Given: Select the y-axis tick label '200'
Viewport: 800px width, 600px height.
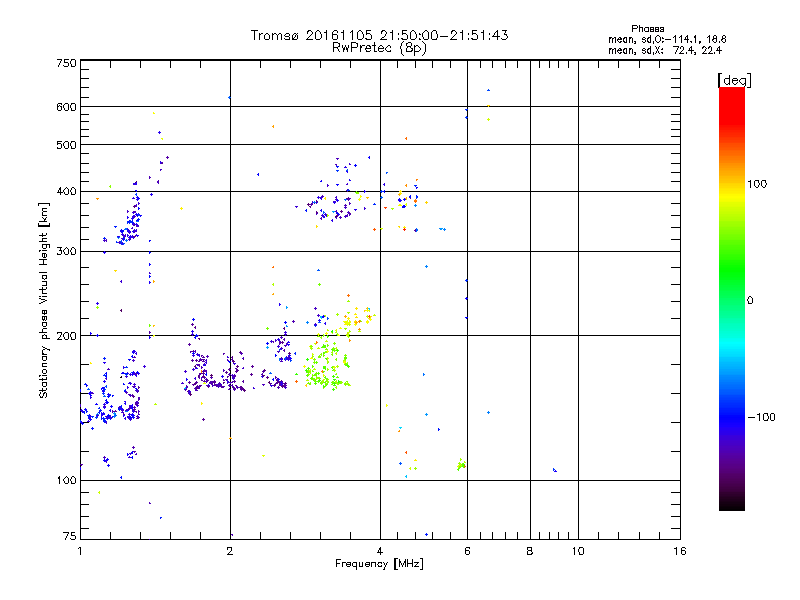Looking at the screenshot, I should 66,336.
